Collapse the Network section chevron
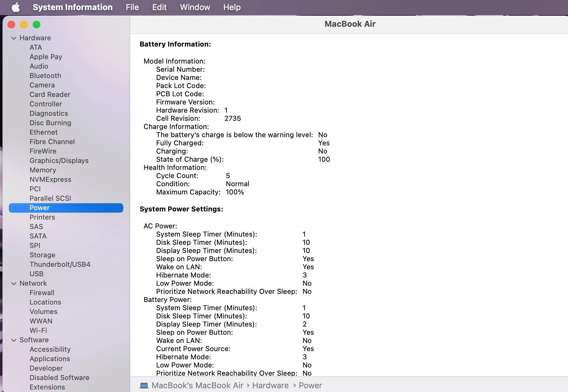The image size is (568, 392). tap(14, 283)
